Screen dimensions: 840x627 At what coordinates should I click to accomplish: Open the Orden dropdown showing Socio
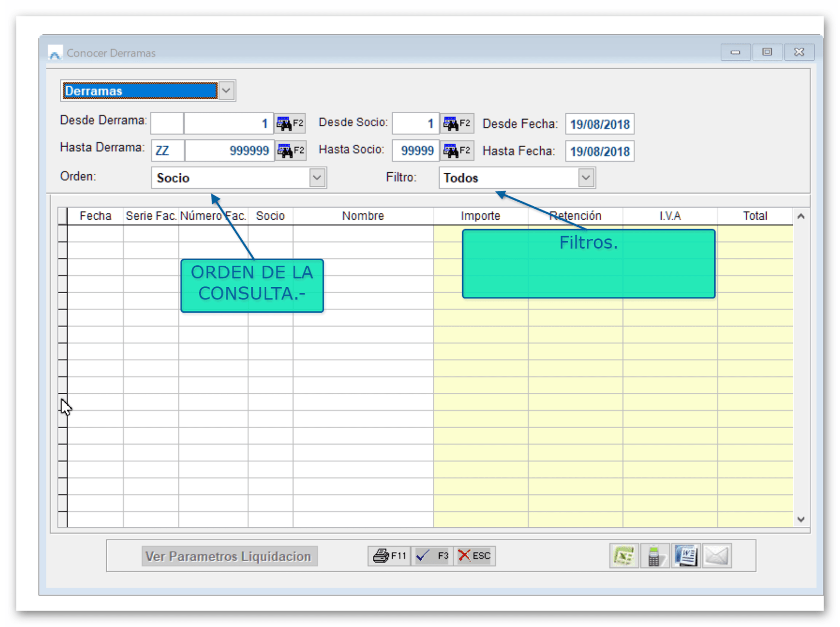point(317,178)
